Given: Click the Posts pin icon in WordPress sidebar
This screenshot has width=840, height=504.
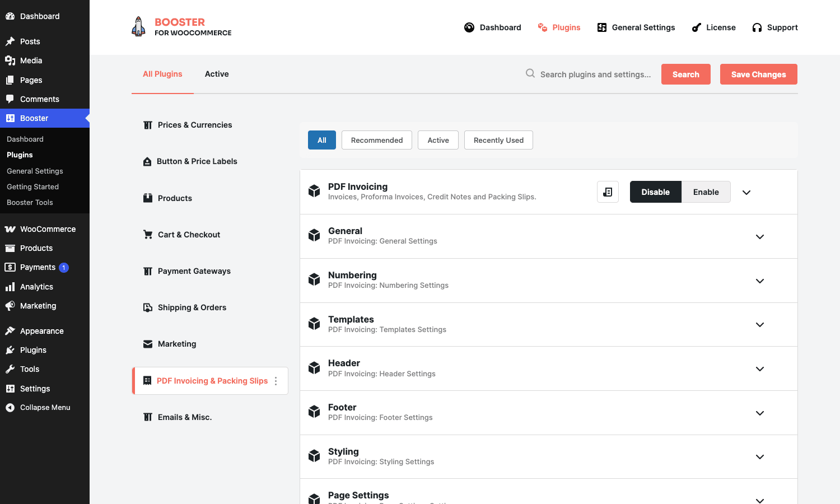Looking at the screenshot, I should click(x=10, y=41).
